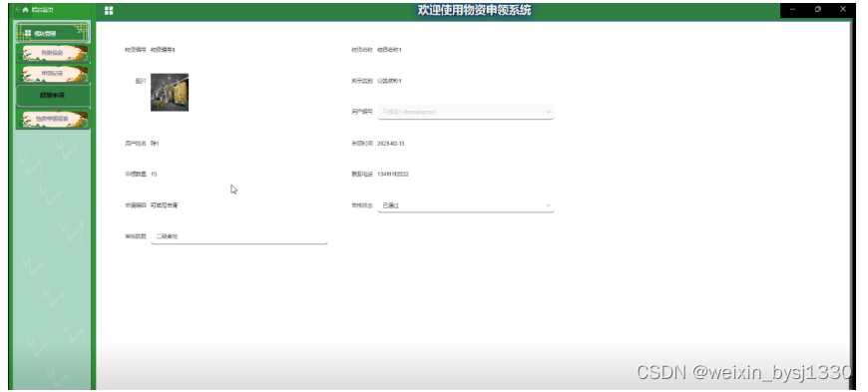This screenshot has width=868, height=392.
Task: Click the grid icon in the module management header
Action: click(x=28, y=33)
